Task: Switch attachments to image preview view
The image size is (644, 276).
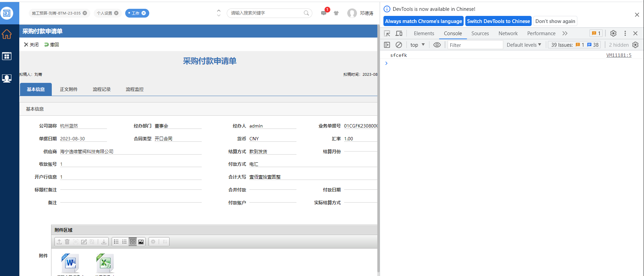Action: tap(141, 242)
